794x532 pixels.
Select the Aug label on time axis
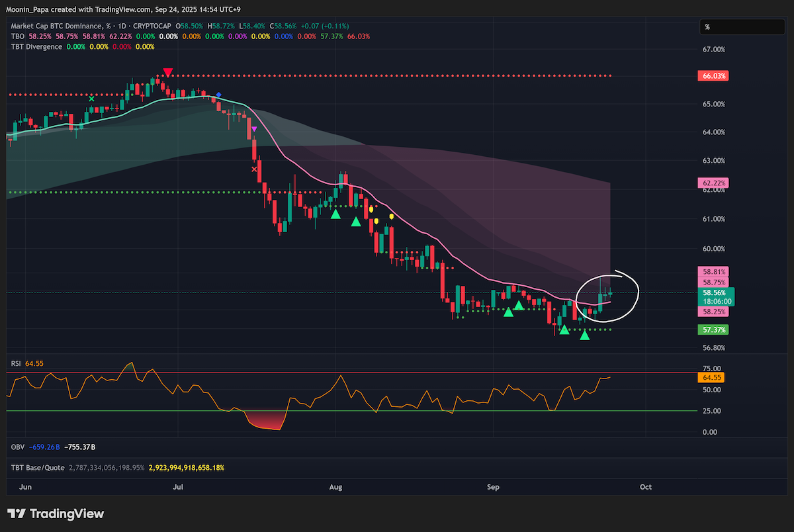tap(335, 487)
